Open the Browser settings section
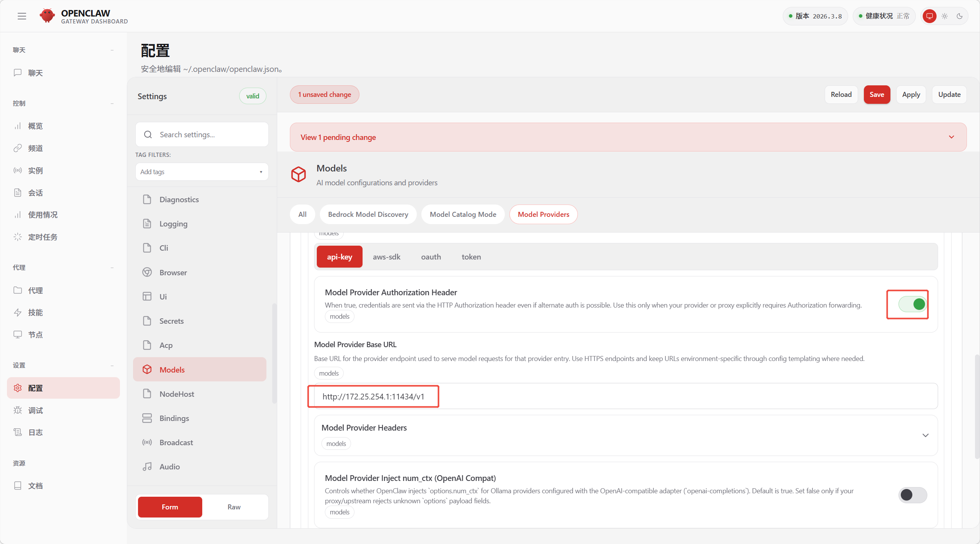 tap(173, 272)
